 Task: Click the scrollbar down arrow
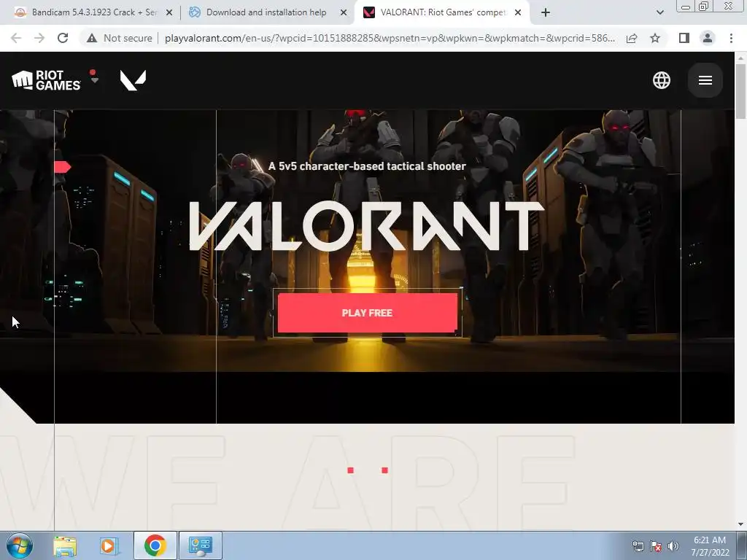click(x=740, y=524)
